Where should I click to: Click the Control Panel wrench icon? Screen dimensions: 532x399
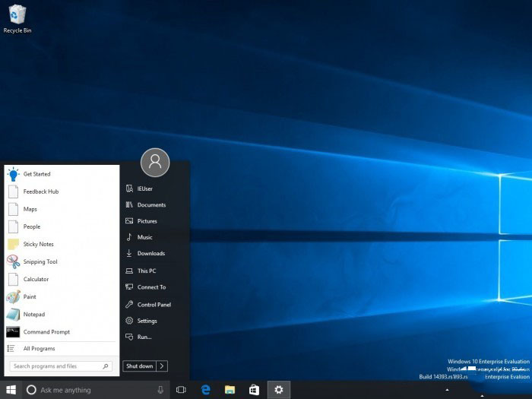point(129,304)
